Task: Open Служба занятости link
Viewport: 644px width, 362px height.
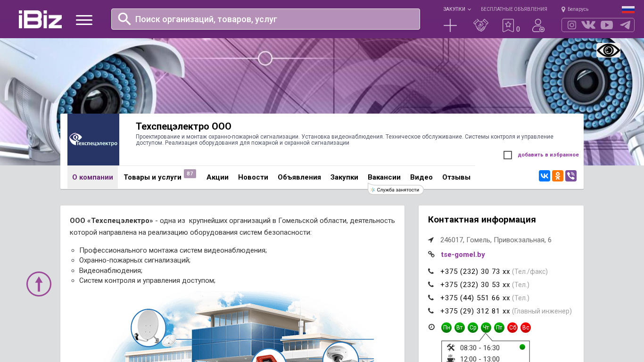Action: (396, 190)
